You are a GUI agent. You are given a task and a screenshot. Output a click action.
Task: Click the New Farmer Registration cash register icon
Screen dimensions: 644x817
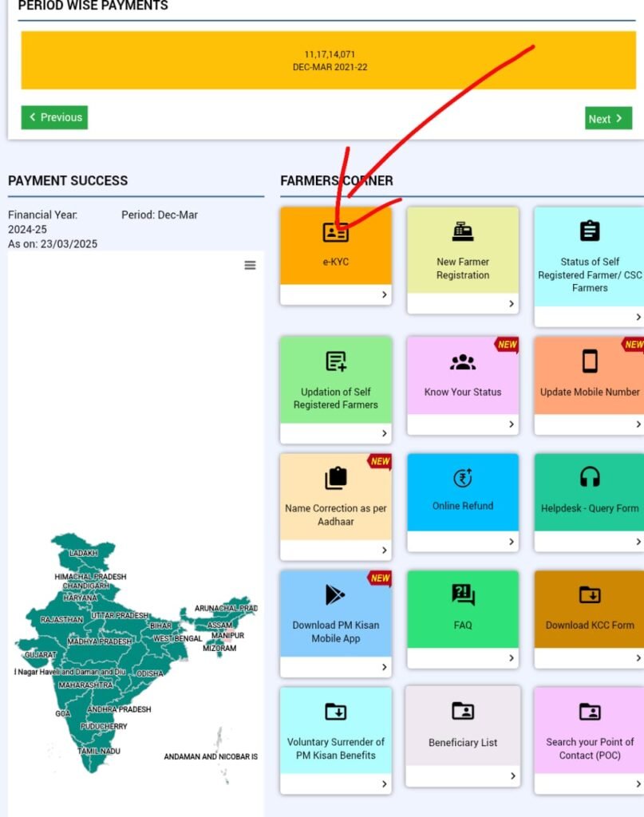[x=463, y=231]
